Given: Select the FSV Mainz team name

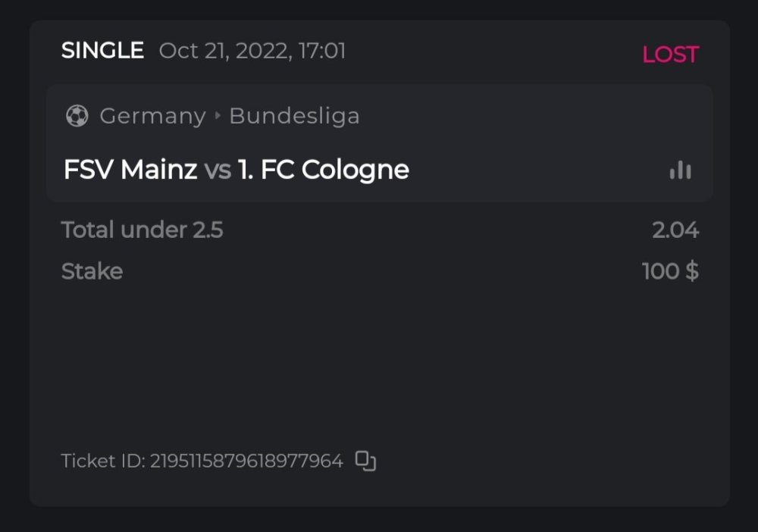Looking at the screenshot, I should click(x=130, y=170).
